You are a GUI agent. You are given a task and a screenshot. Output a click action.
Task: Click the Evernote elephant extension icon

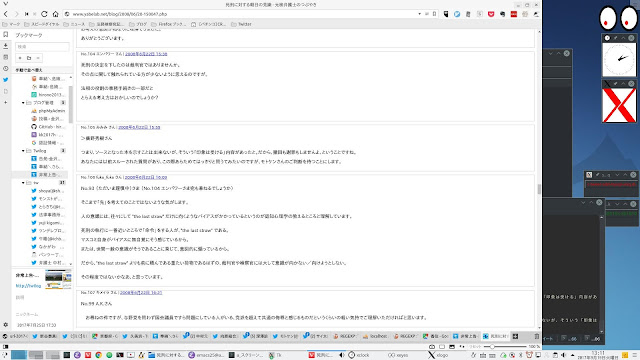click(502, 14)
